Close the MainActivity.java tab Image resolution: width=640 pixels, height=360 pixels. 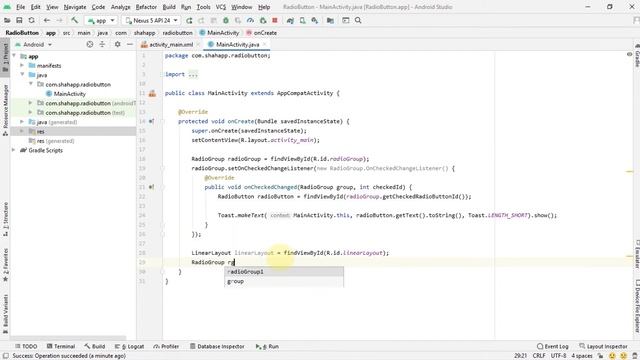pyautogui.click(x=265, y=44)
